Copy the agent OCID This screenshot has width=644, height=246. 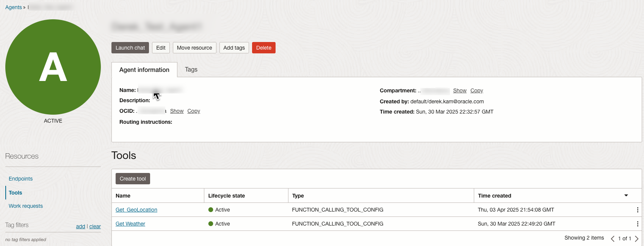click(x=193, y=111)
